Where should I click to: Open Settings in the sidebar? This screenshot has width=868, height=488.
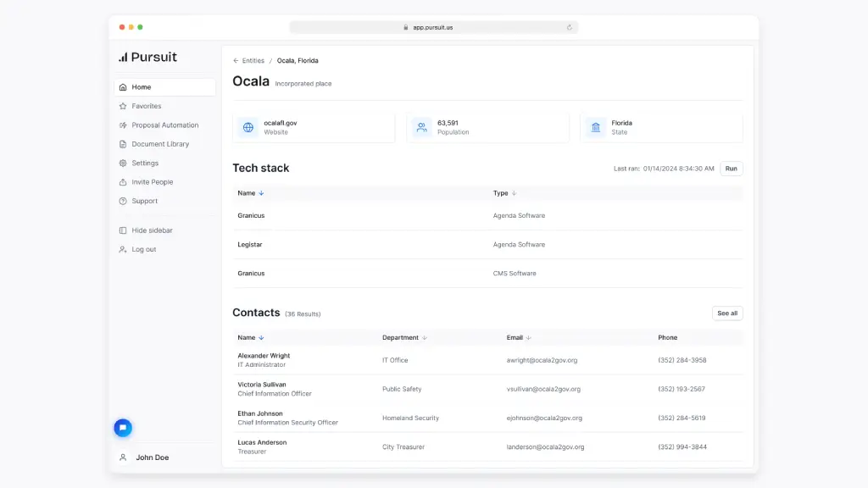[165, 164]
